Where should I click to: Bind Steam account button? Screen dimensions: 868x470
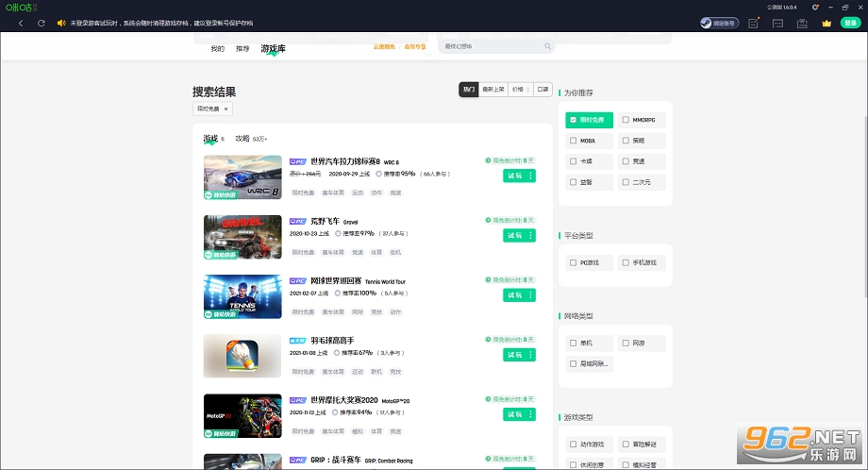[719, 24]
